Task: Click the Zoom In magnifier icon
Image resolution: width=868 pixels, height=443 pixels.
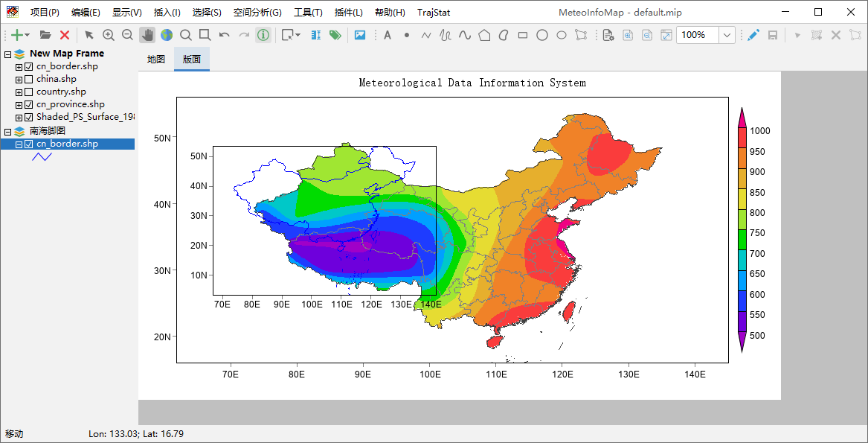Action: [109, 35]
